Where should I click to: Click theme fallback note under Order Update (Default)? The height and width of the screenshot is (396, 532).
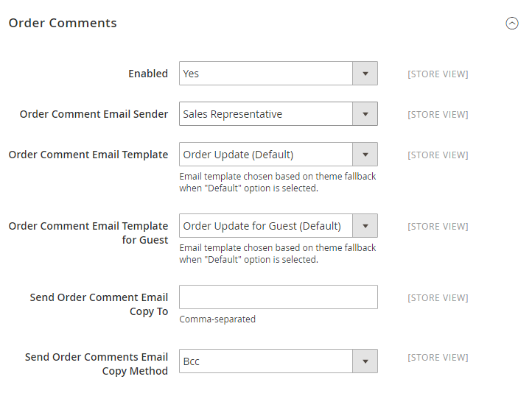click(278, 183)
